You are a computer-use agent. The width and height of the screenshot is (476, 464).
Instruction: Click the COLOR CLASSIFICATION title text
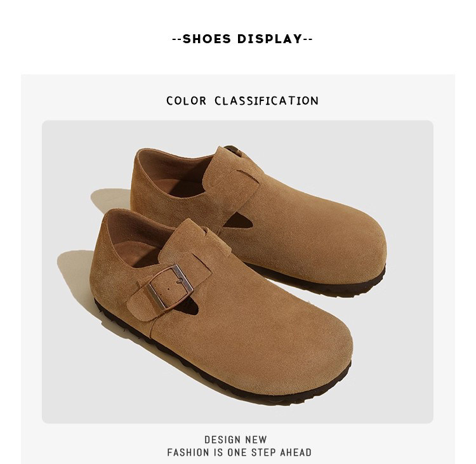[242, 101]
